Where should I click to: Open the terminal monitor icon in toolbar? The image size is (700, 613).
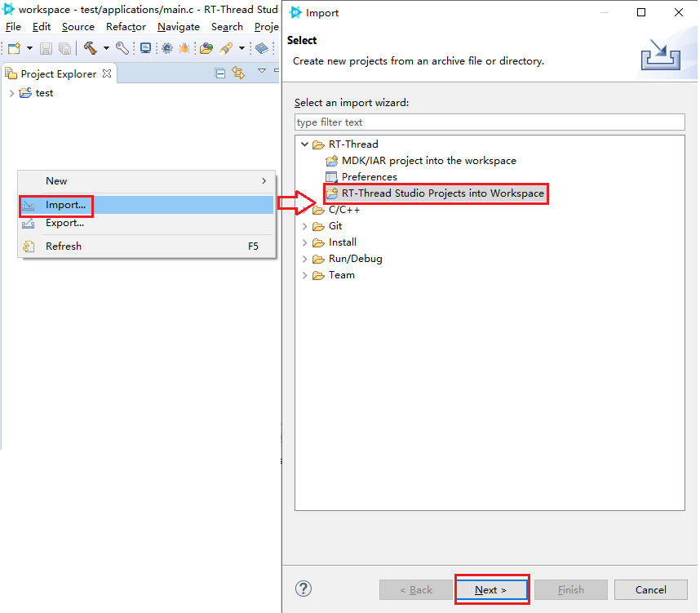pyautogui.click(x=145, y=48)
